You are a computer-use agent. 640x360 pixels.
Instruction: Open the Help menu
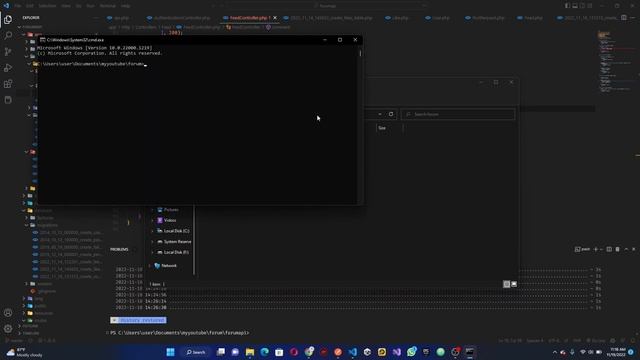(126, 6)
